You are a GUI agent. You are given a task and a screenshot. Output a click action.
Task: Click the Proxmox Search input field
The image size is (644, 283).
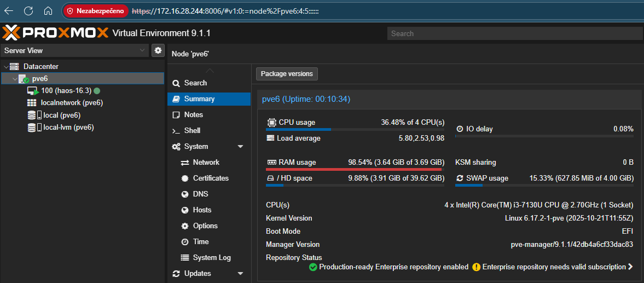tap(514, 33)
